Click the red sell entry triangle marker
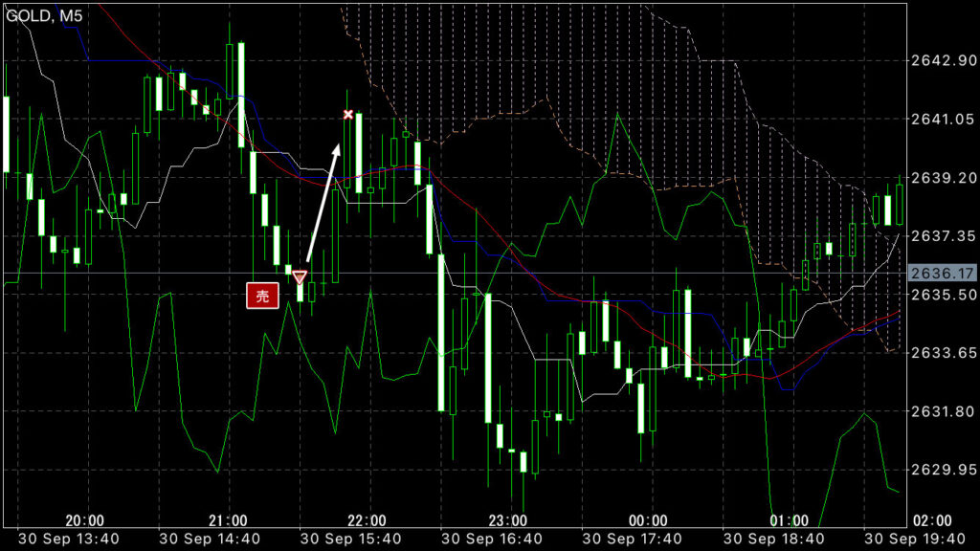The height and width of the screenshot is (551, 980). pos(300,276)
